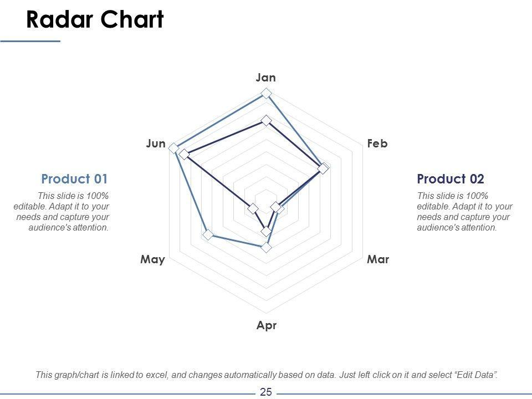Image resolution: width=532 pixels, height=399 pixels.
Task: Click the Product 01 marker on May axis
Action: point(208,235)
